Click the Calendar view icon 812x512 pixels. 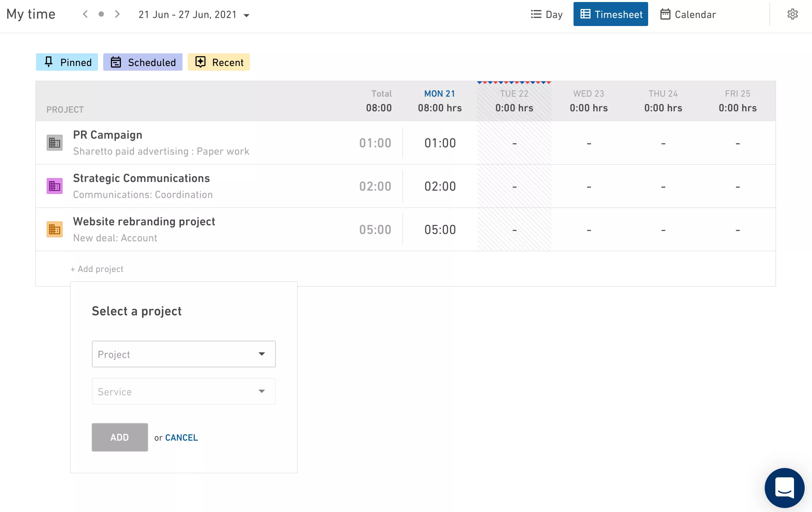tap(665, 14)
